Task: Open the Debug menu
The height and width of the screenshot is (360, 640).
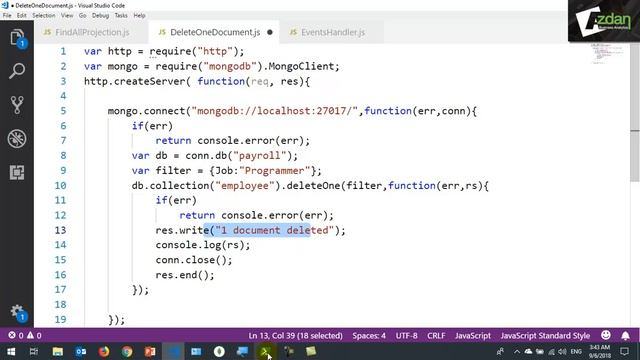Action: [100, 16]
